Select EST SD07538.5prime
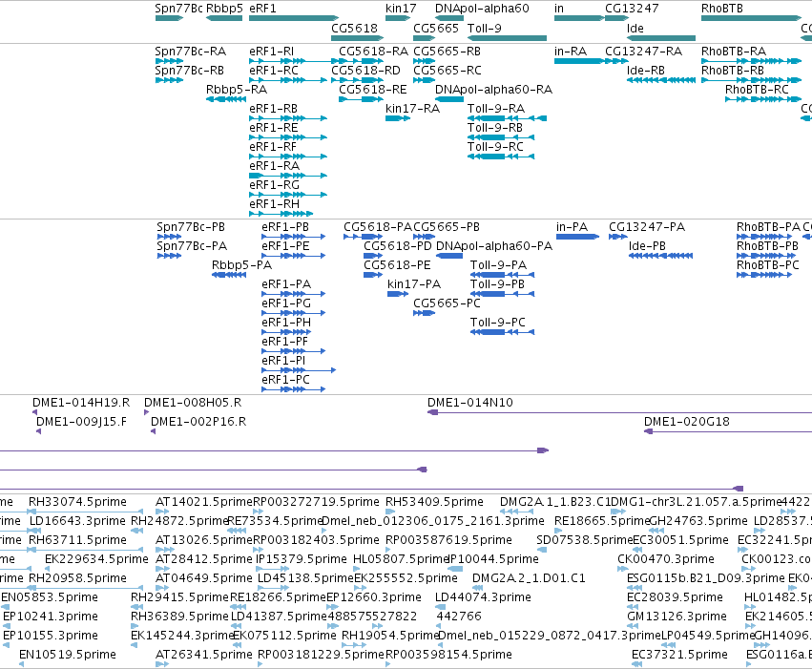Image resolution: width=812 pixels, height=669 pixels. click(x=585, y=540)
